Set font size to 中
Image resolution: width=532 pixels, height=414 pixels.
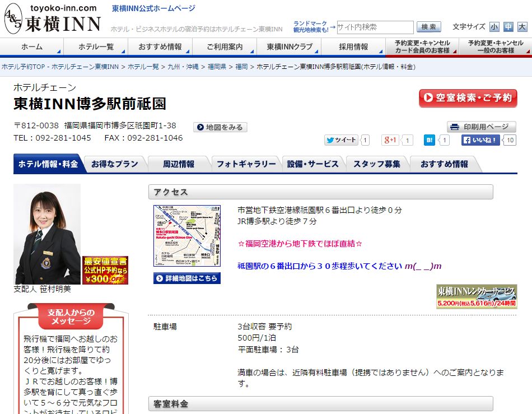coord(508,27)
